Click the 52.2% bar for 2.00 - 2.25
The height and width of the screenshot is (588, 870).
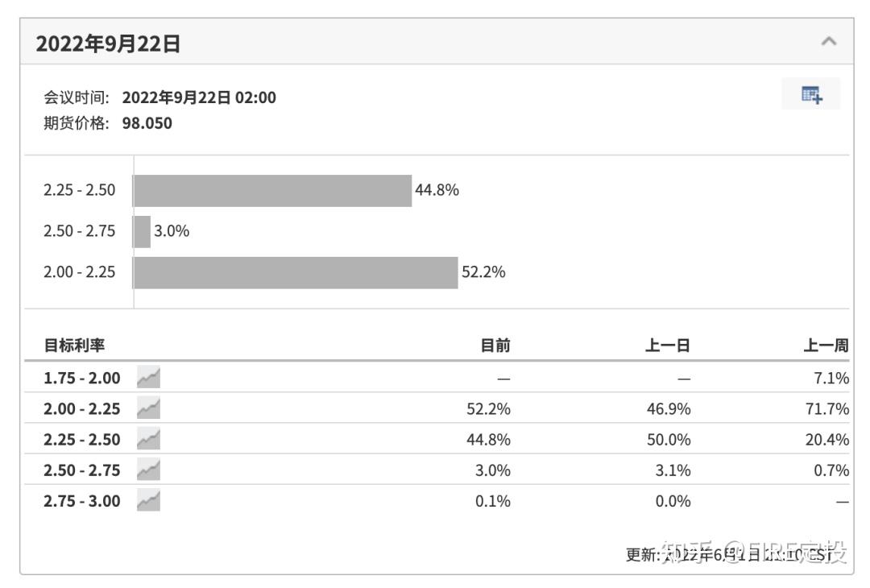point(295,273)
